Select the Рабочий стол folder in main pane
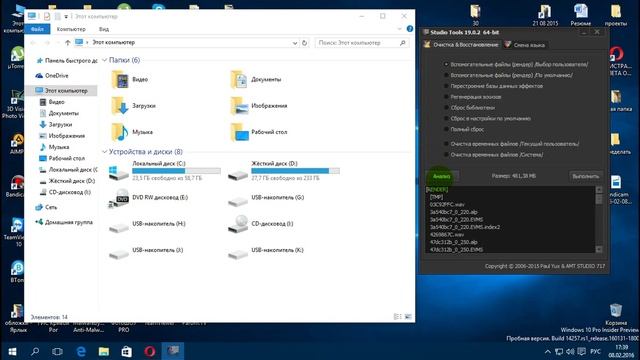The height and width of the screenshot is (360, 640). [259, 132]
